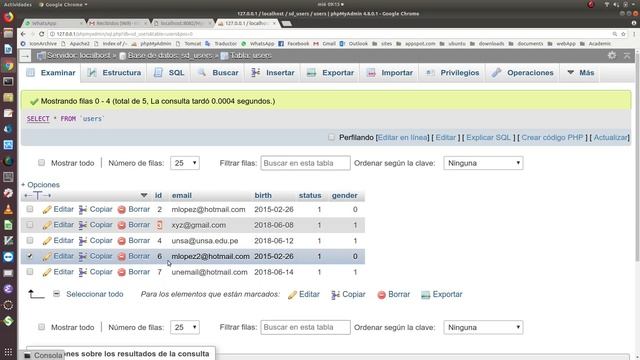The image size is (640, 360).
Task: Click the up arrow beside Seleccionar todo
Action: 36,294
